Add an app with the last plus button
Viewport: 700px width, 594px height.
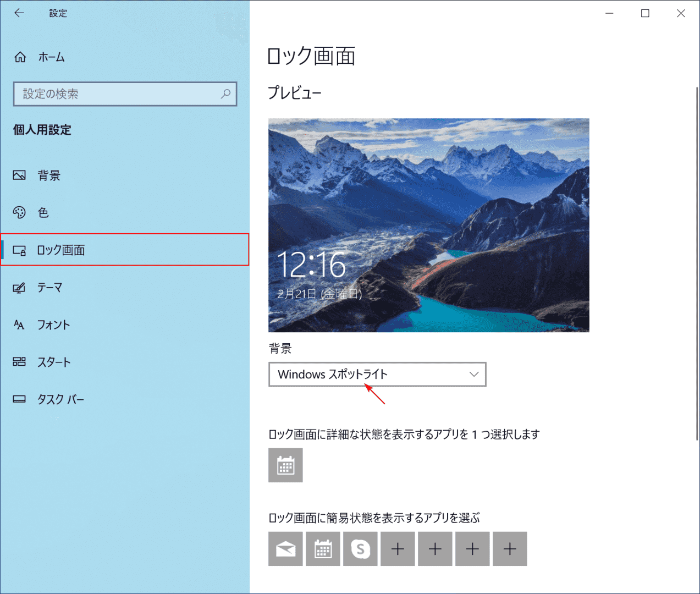[510, 549]
